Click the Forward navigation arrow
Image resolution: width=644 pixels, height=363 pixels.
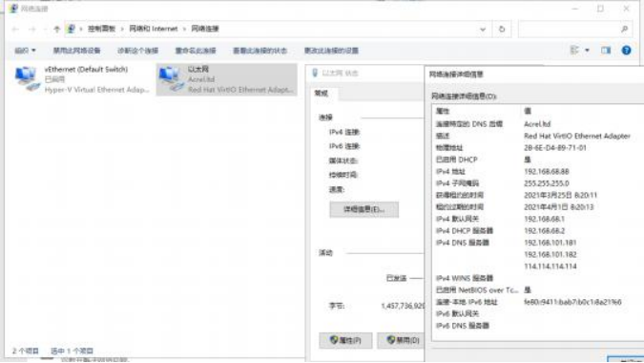pos(32,30)
